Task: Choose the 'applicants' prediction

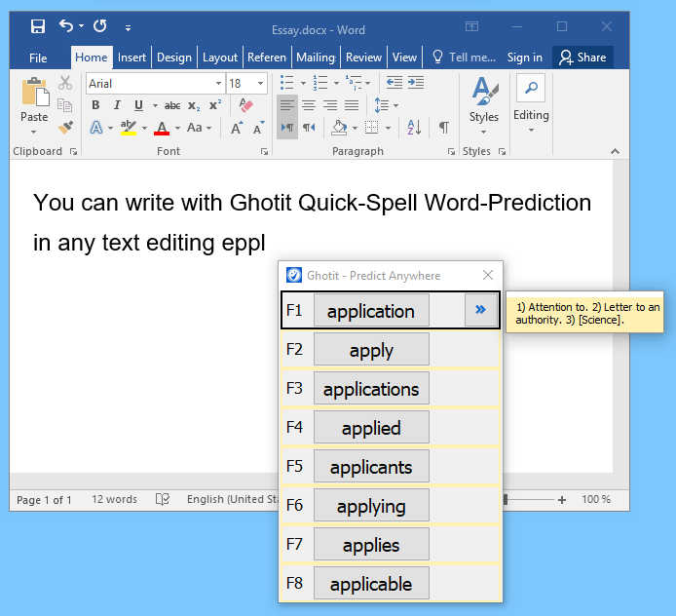Action: tap(371, 466)
